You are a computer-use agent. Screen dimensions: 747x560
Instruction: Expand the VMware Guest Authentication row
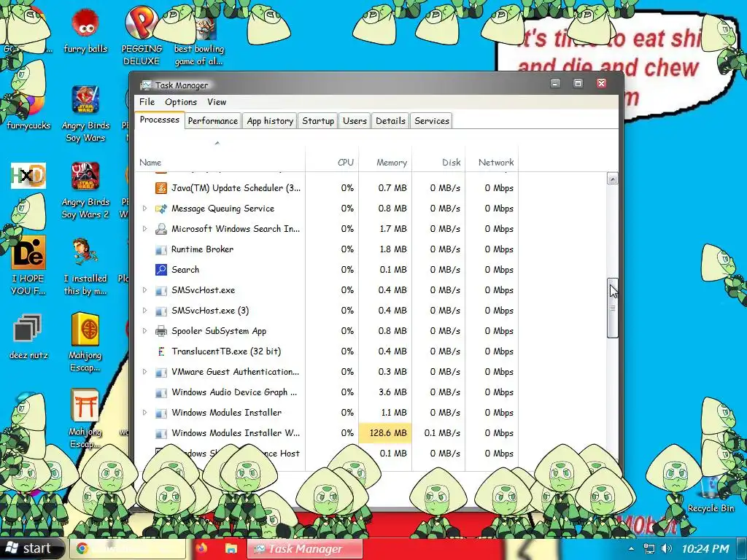click(145, 372)
